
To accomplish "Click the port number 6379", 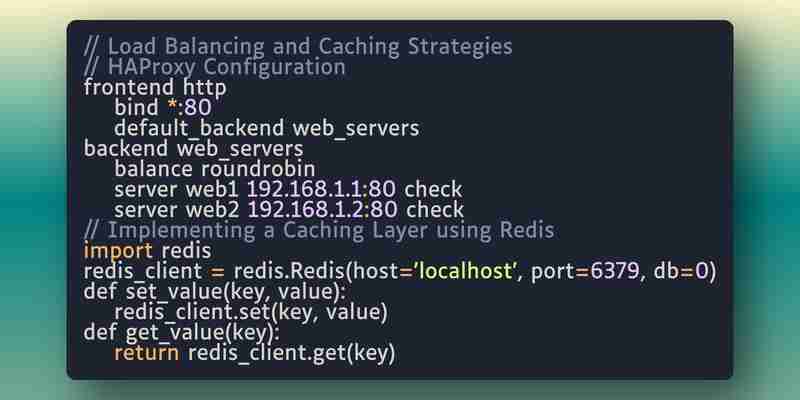I will (x=614, y=271).
